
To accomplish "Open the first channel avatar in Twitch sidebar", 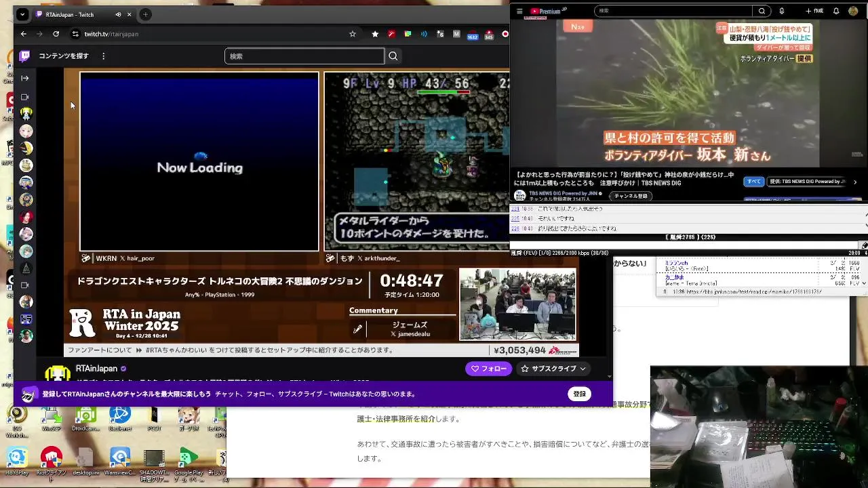I will pos(26,114).
